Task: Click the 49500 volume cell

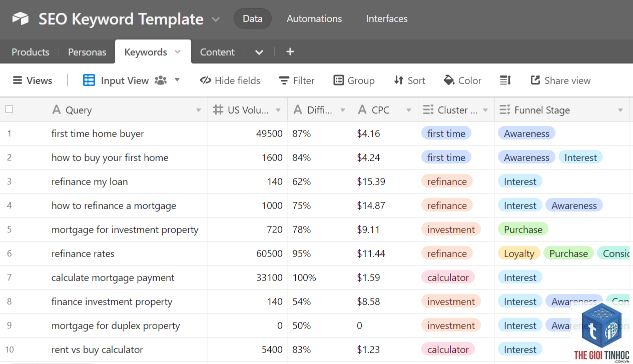Action: (x=248, y=133)
